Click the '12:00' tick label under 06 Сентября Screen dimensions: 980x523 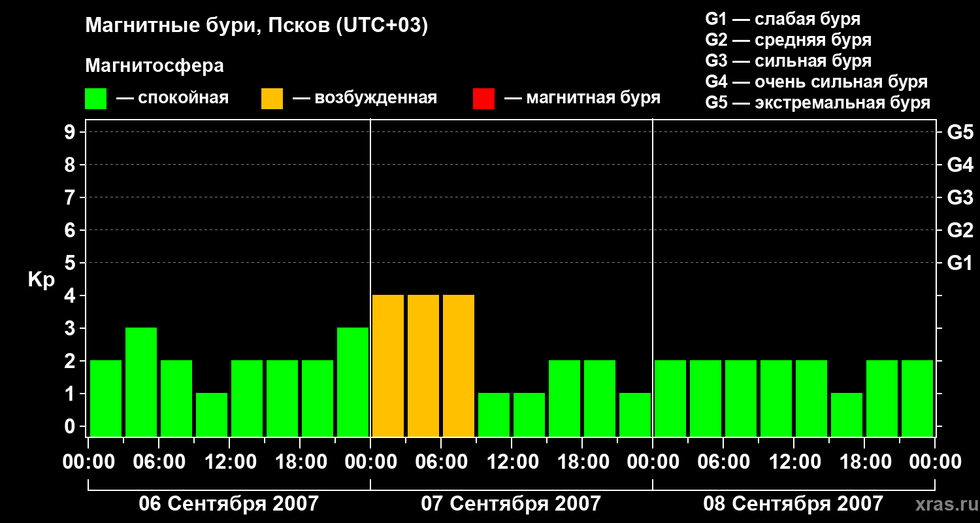(229, 462)
